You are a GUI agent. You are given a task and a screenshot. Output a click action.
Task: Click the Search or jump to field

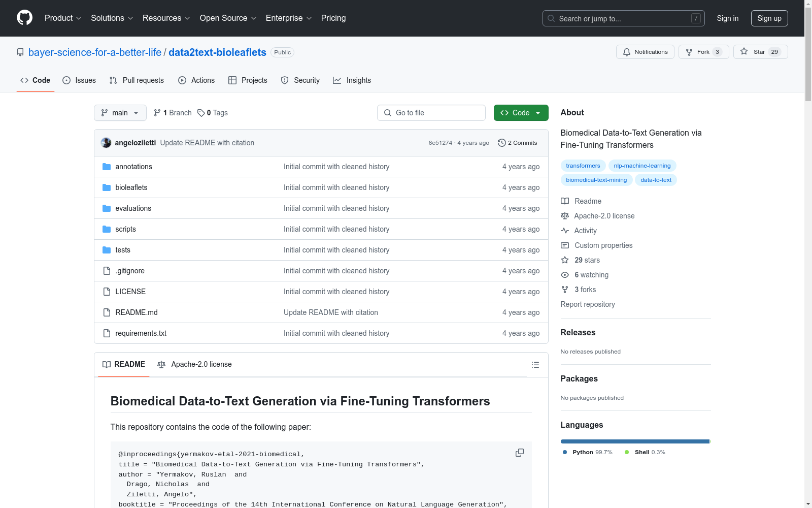[x=624, y=18]
